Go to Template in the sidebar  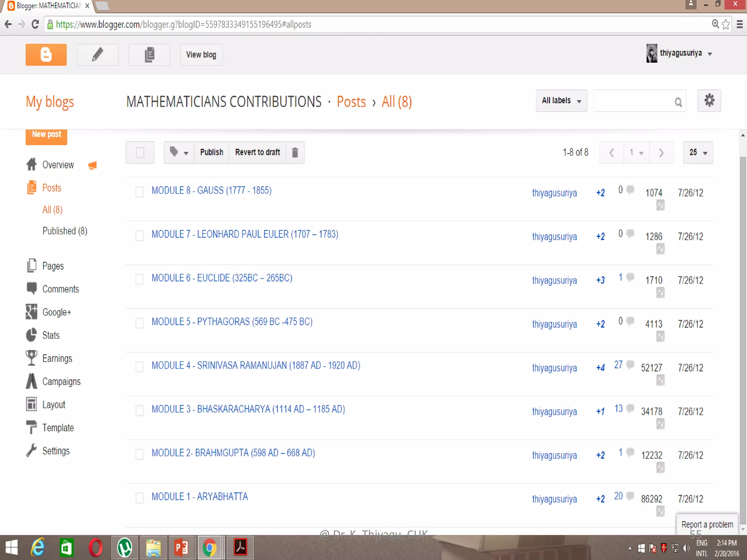[58, 428]
